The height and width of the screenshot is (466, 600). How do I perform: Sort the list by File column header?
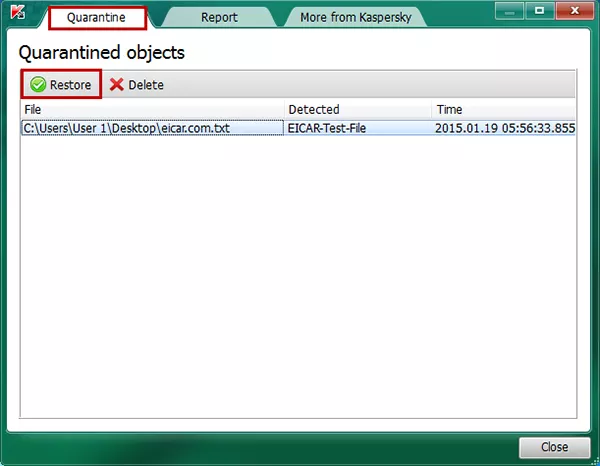(x=150, y=109)
